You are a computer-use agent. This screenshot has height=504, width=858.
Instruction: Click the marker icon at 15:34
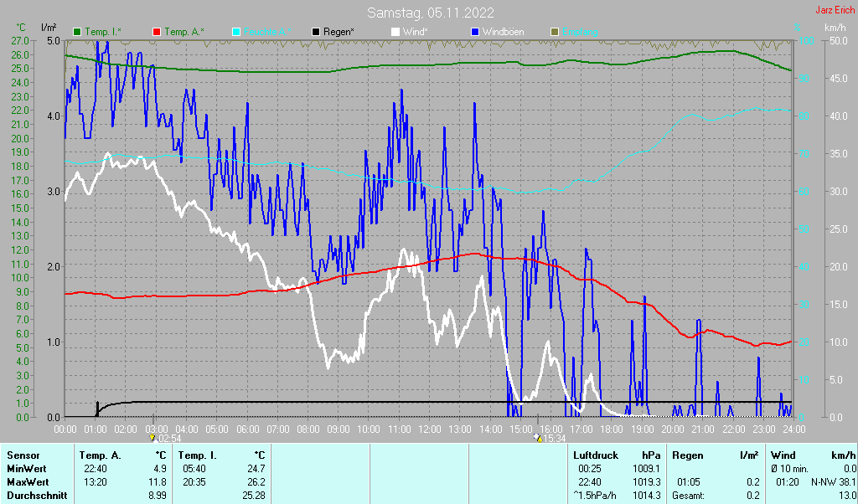point(537,437)
